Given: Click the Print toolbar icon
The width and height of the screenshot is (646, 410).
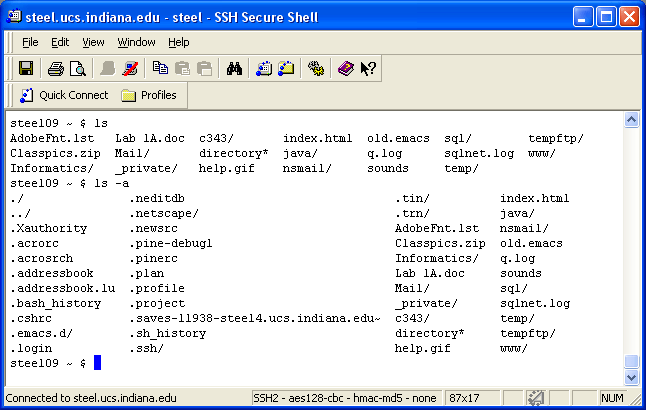Looking at the screenshot, I should [56, 68].
